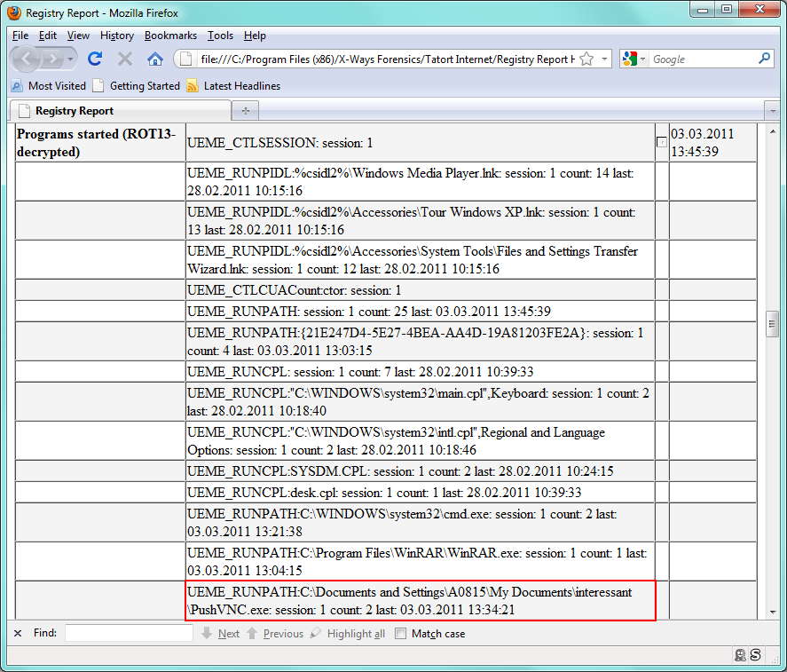787x672 pixels.
Task: Open the address bar history dropdown
Action: 605,59
